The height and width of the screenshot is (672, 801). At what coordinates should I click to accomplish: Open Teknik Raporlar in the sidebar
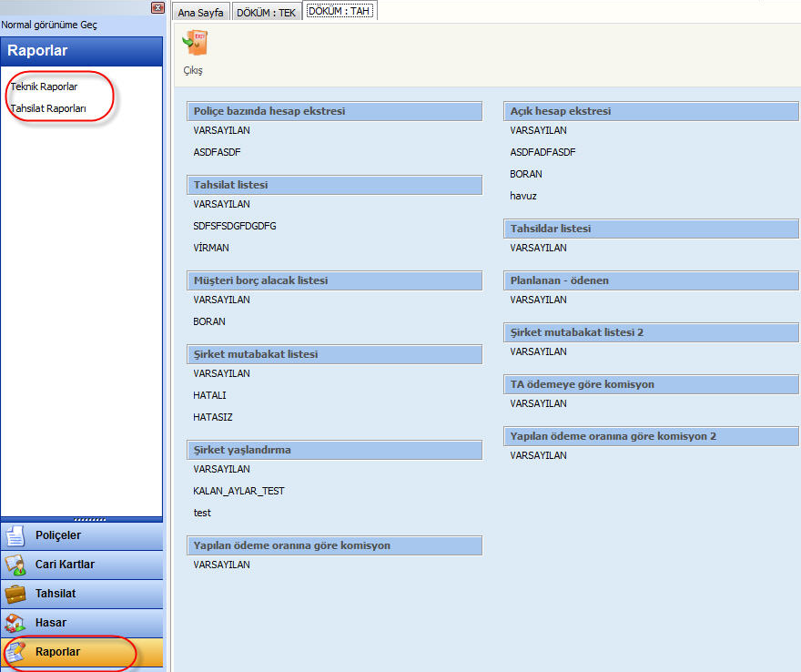[x=44, y=87]
